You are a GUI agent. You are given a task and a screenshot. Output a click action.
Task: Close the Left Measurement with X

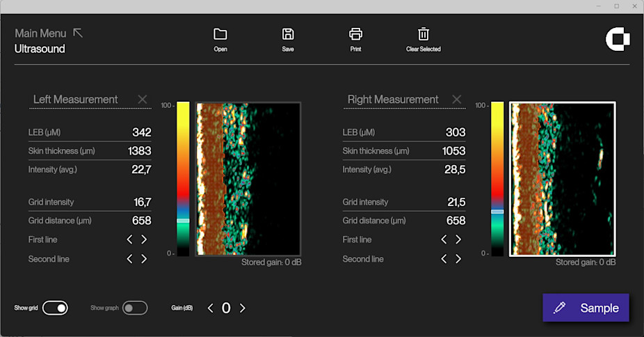click(143, 100)
